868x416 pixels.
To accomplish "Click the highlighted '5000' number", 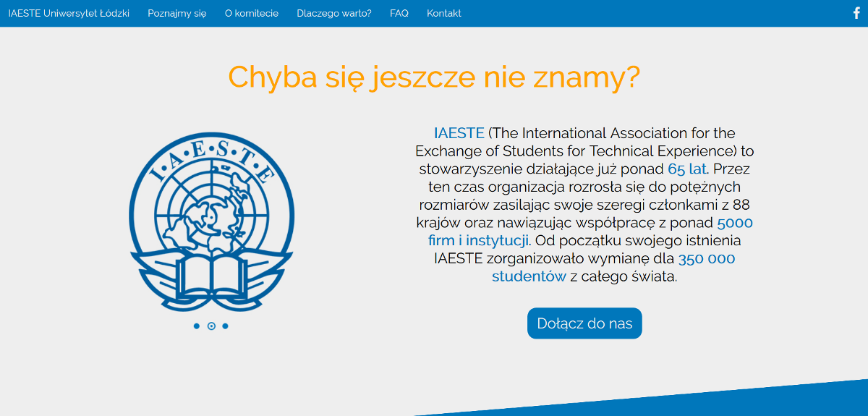I will 735,223.
